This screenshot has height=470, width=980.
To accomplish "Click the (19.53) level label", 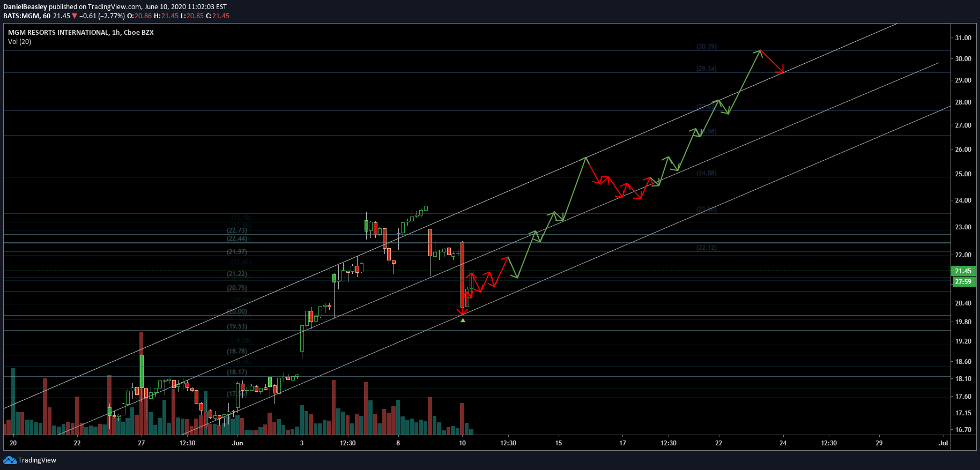I will click(x=237, y=326).
